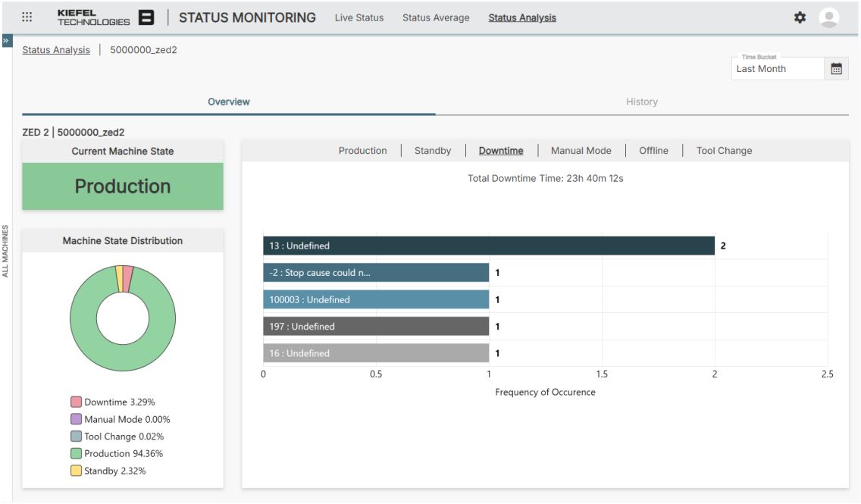Select Status Analysis in top navigation

pyautogui.click(x=522, y=17)
